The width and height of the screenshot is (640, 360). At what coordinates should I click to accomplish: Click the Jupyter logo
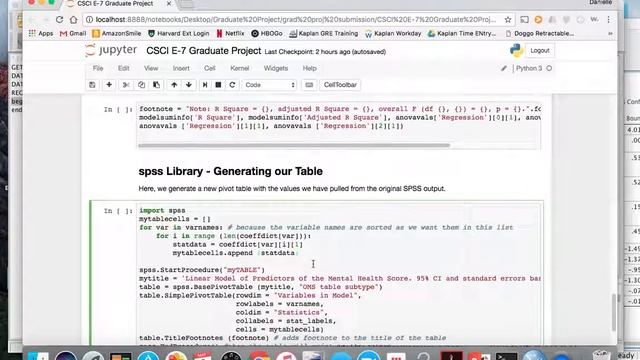111,50
